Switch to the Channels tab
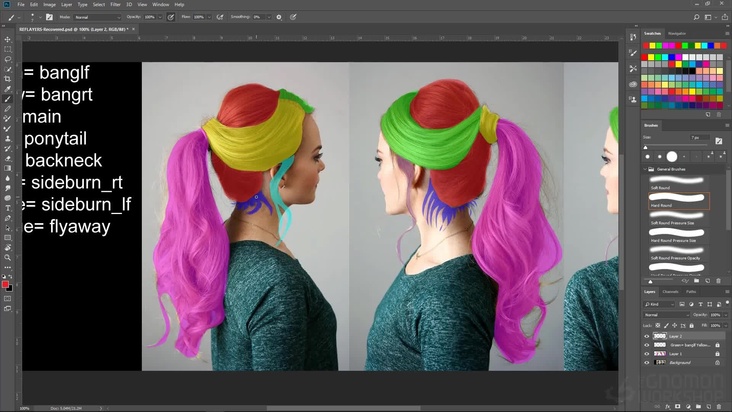The width and height of the screenshot is (732, 412). click(670, 291)
